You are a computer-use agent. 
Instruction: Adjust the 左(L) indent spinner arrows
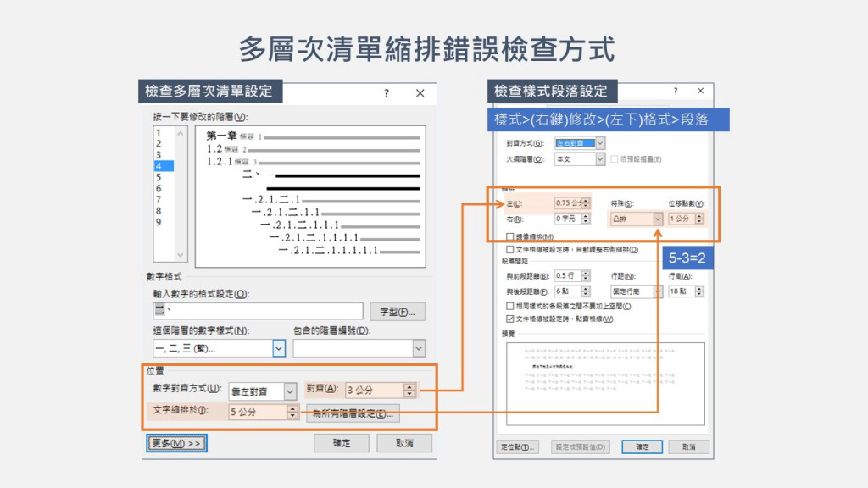586,203
